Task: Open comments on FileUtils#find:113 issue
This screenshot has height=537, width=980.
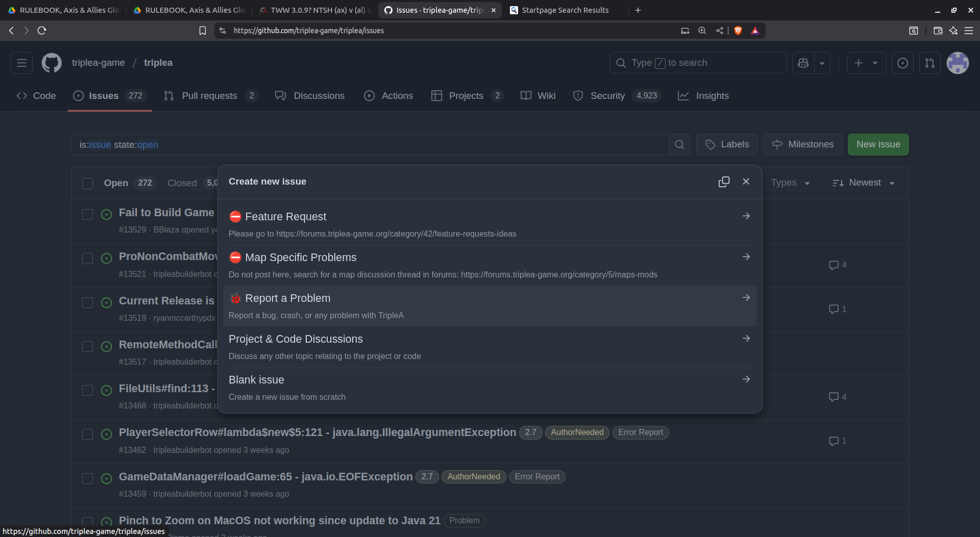Action: pyautogui.click(x=838, y=397)
